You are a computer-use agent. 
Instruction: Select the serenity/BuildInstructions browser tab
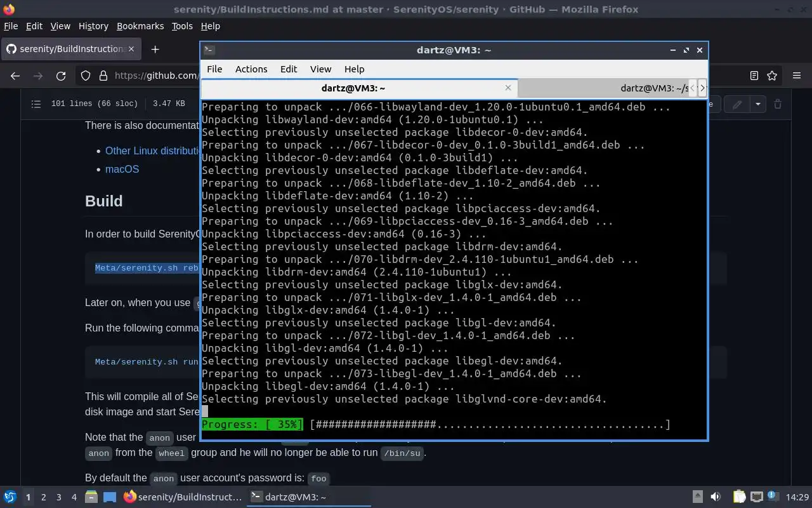click(x=72, y=49)
